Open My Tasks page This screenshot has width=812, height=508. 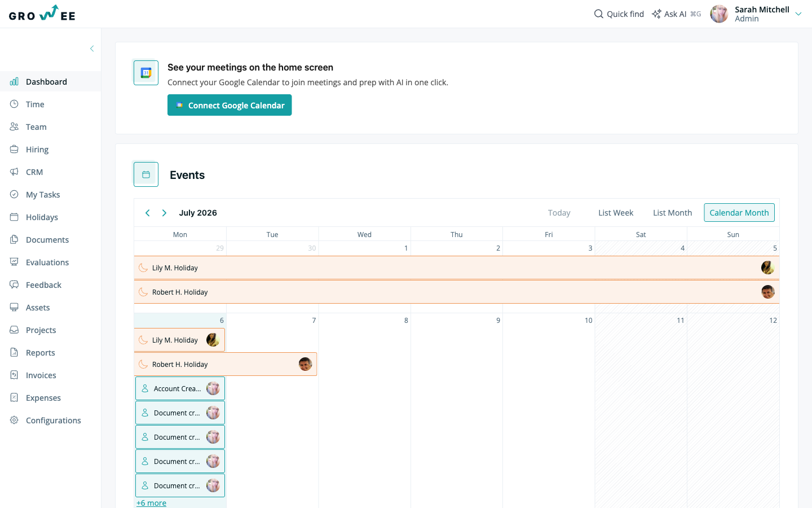click(x=50, y=194)
